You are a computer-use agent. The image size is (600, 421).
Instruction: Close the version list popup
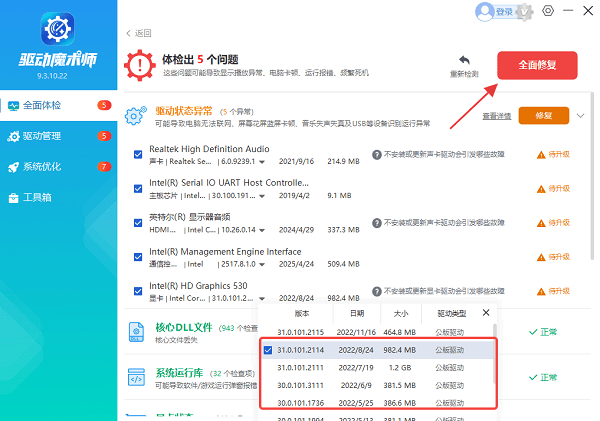[486, 313]
